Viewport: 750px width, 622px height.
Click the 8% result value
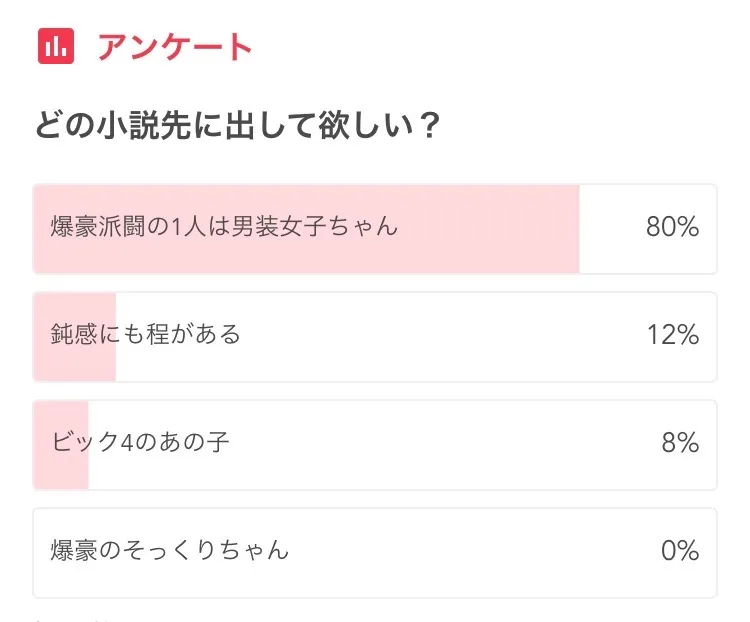(681, 443)
